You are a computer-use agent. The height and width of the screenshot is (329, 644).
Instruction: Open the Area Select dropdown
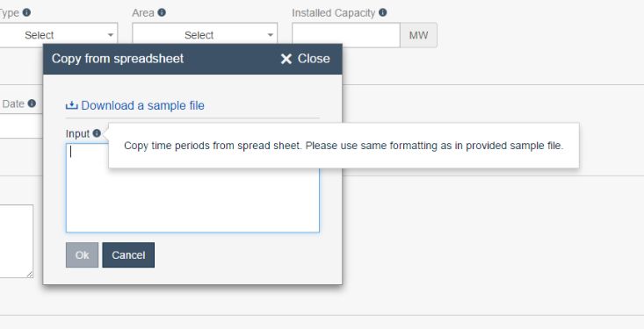click(x=205, y=35)
